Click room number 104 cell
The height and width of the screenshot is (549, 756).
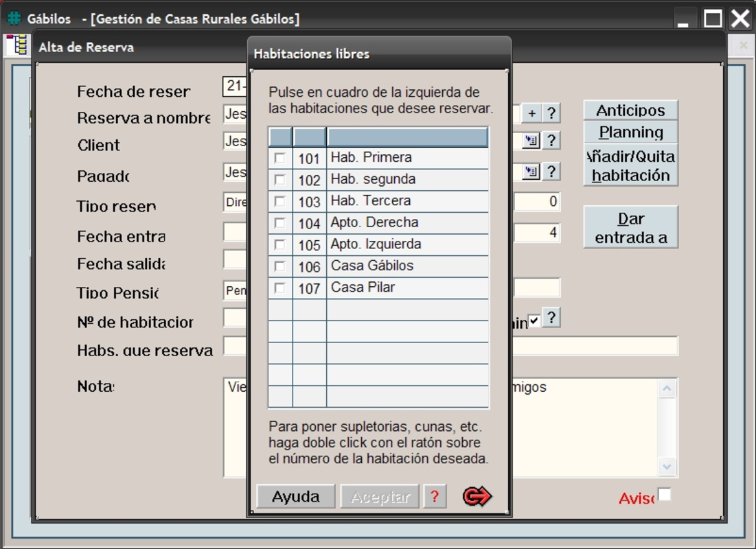pos(309,223)
